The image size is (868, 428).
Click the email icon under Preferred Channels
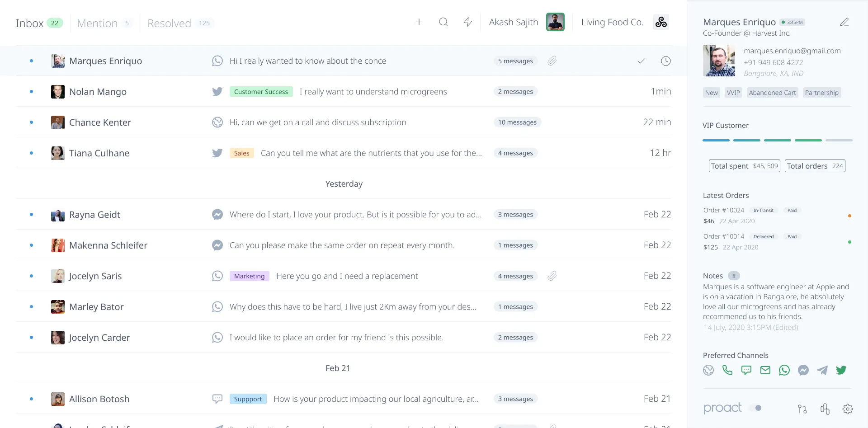pos(765,370)
